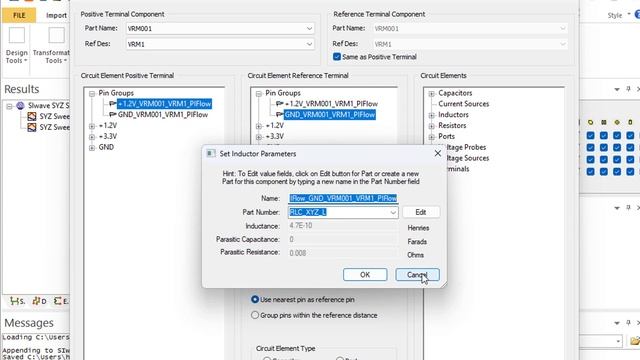Expand Inductors in Circuit Elements tree
This screenshot has width=640, height=360.
pos(431,115)
